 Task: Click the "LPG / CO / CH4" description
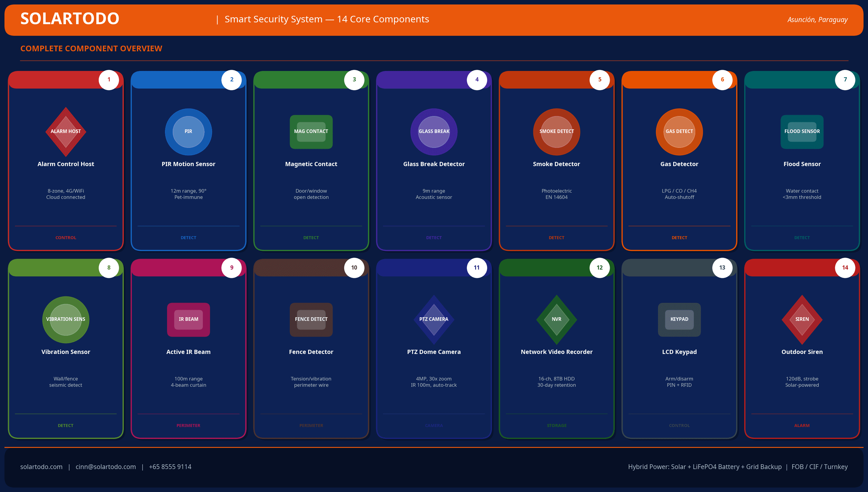pyautogui.click(x=679, y=191)
